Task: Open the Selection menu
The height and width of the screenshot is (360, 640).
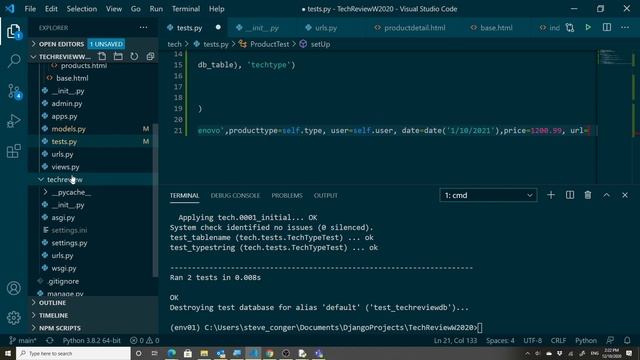Action: 82,9
